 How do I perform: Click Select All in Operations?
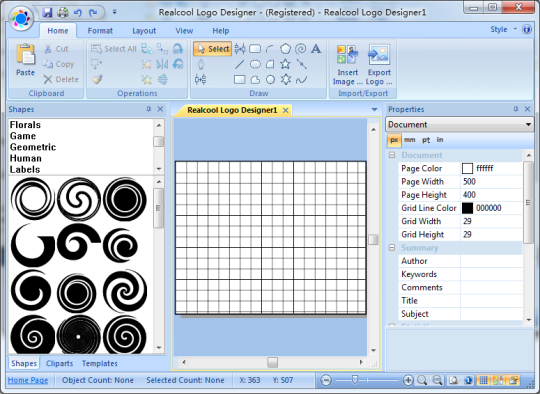coord(114,49)
